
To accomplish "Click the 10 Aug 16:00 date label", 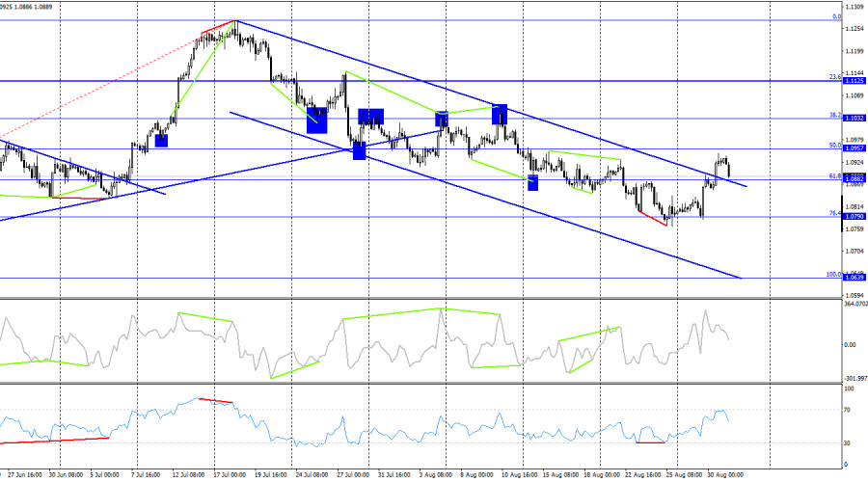I will pyautogui.click(x=519, y=475).
